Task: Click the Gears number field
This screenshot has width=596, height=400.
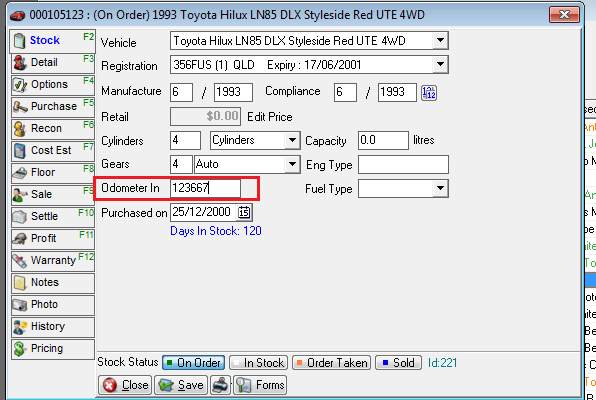Action: point(181,164)
